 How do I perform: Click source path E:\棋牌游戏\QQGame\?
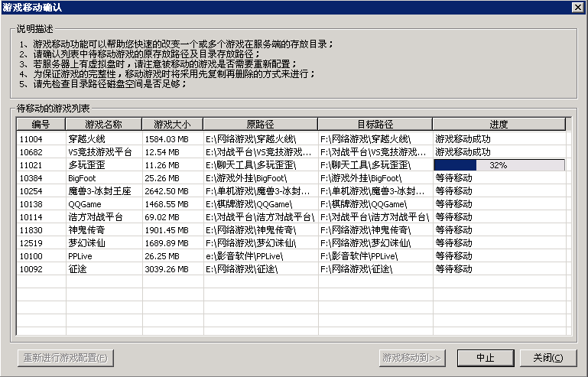tap(249, 204)
